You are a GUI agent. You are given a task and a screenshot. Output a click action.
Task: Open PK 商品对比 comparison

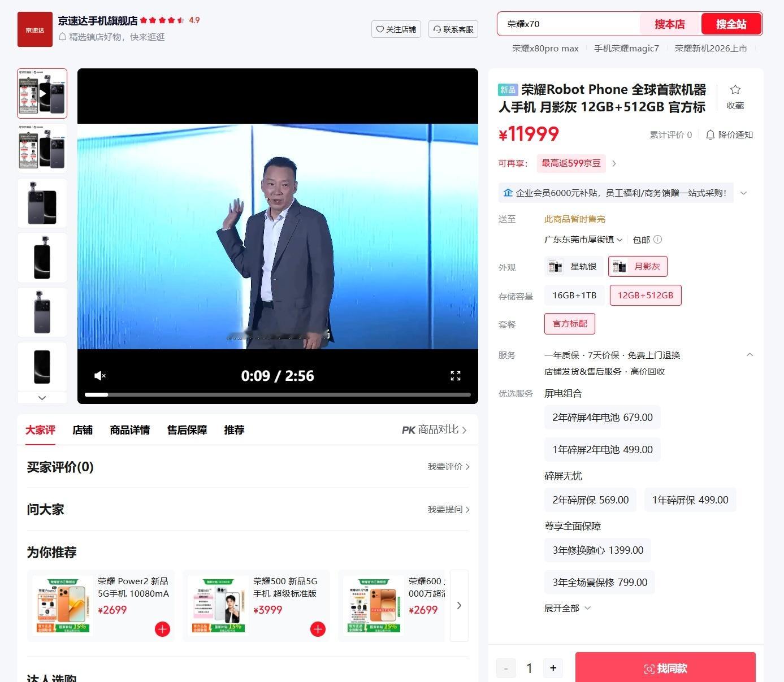(434, 430)
